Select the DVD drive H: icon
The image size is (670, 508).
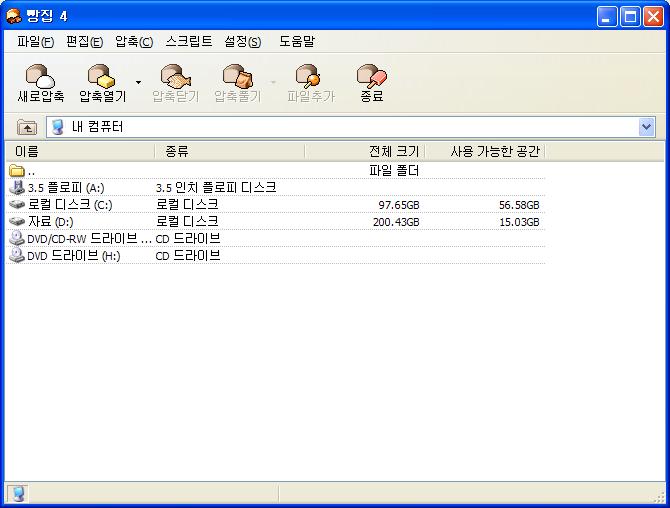[17, 255]
